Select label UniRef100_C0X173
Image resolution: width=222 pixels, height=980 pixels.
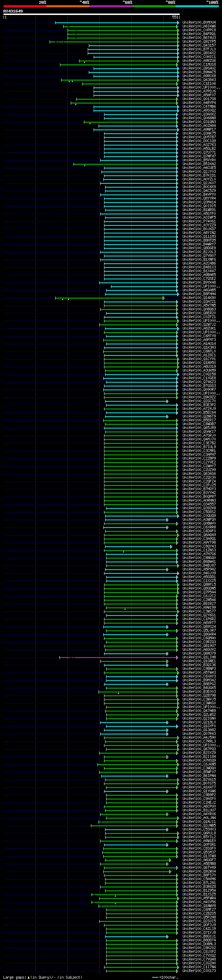[x=199, y=971]
